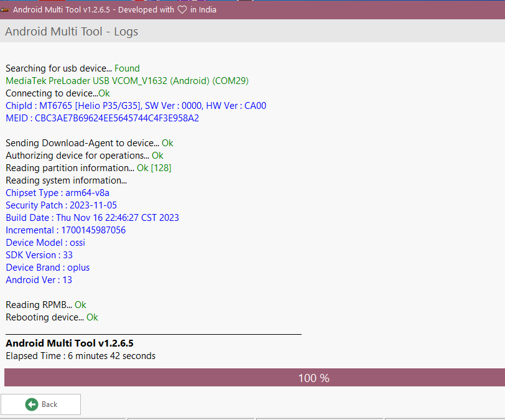Select the Android Multi Tool - Logs header
505x420 pixels.
72,32
